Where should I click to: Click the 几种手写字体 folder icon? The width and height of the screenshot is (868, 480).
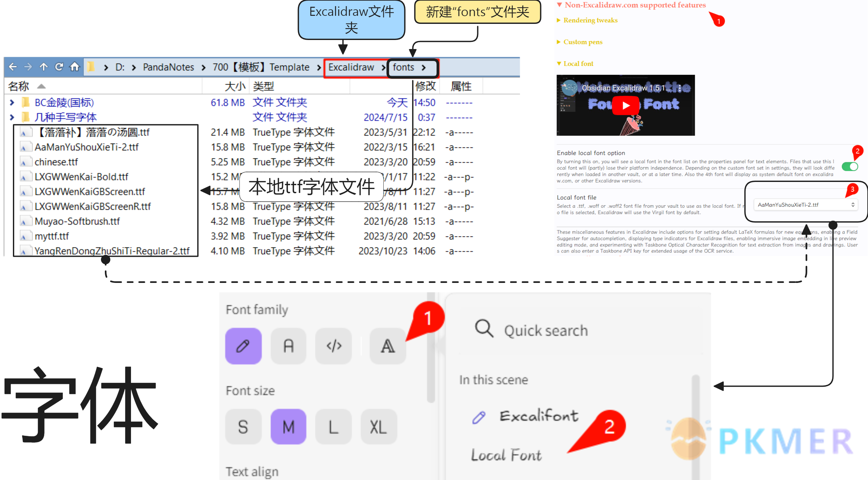tap(25, 117)
